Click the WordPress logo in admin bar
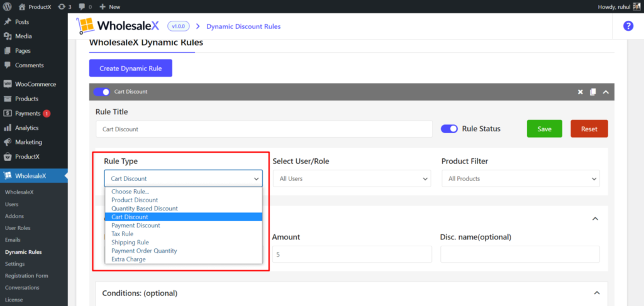This screenshot has width=644, height=306. [8, 6]
